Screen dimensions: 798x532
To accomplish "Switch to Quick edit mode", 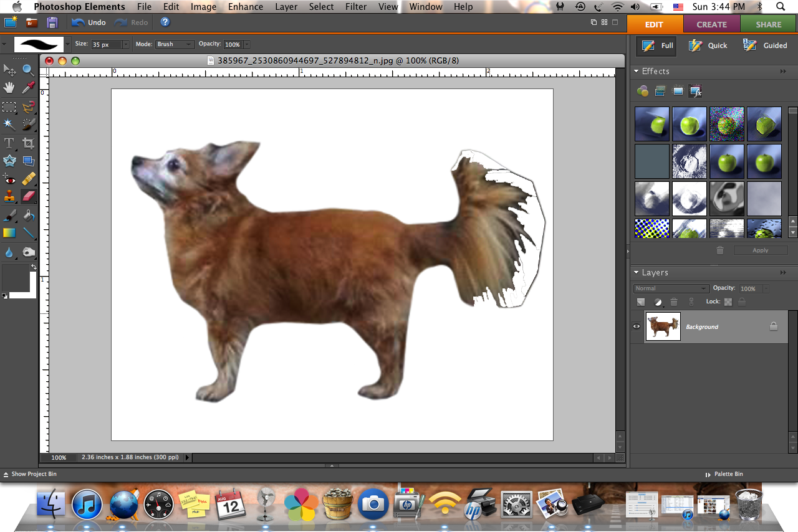I will click(708, 45).
